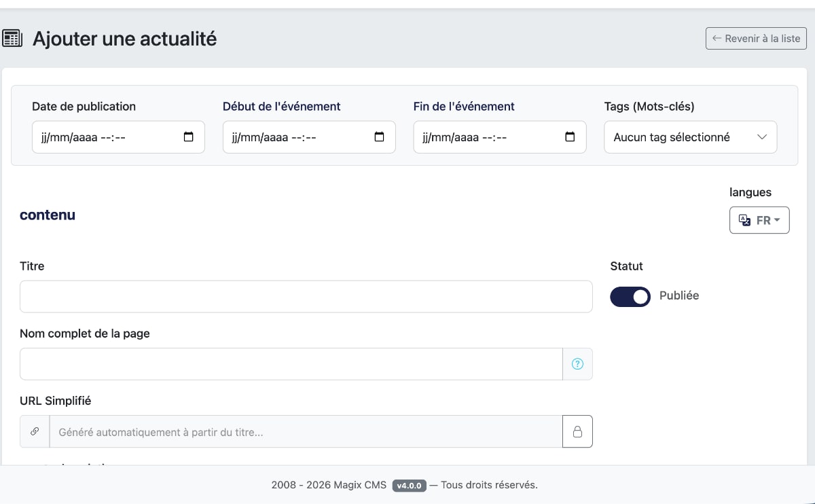Click the lock icon for URL Simplifié
The width and height of the screenshot is (815, 504).
coord(577,431)
